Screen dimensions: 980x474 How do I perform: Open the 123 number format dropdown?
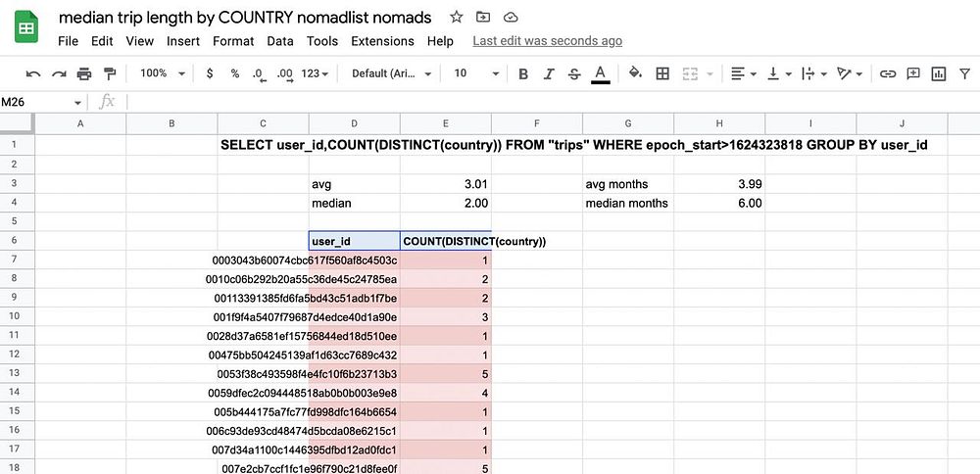[315, 73]
